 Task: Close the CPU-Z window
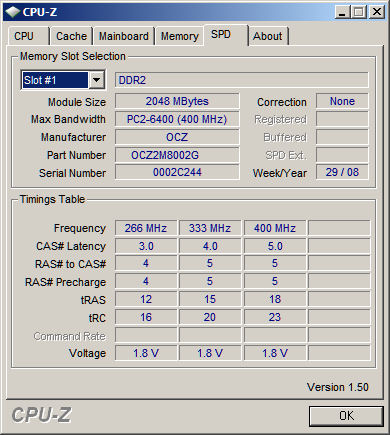377,12
